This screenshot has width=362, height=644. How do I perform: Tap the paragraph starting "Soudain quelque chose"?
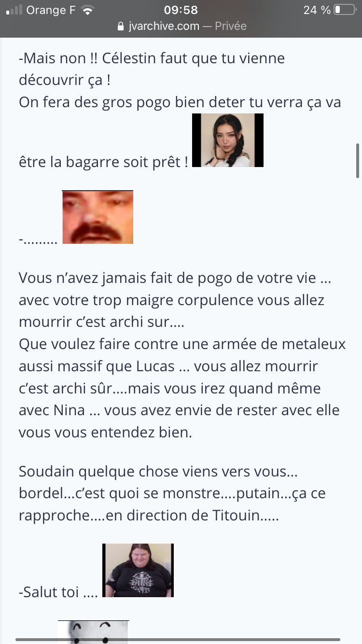172,494
